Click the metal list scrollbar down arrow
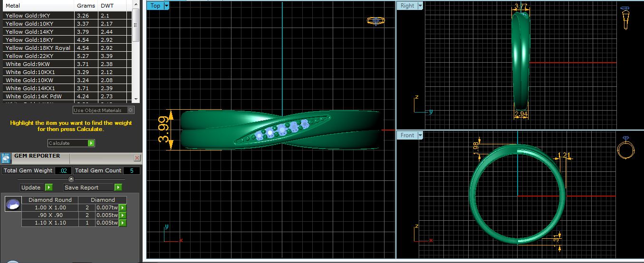Screen dimensions: 644x263 [x=136, y=99]
